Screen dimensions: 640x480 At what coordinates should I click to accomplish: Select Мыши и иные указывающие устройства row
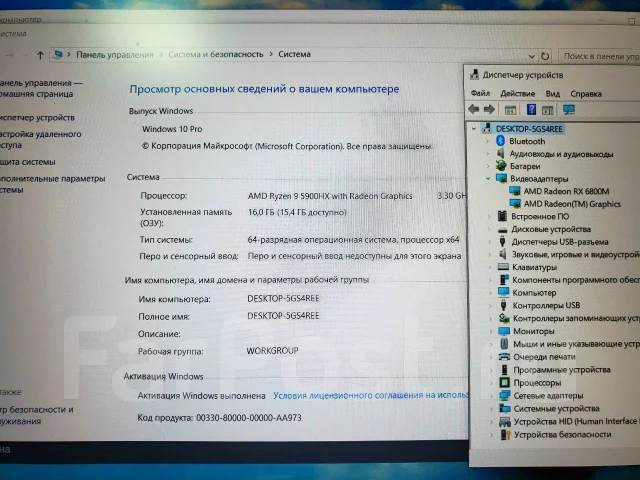(576, 344)
